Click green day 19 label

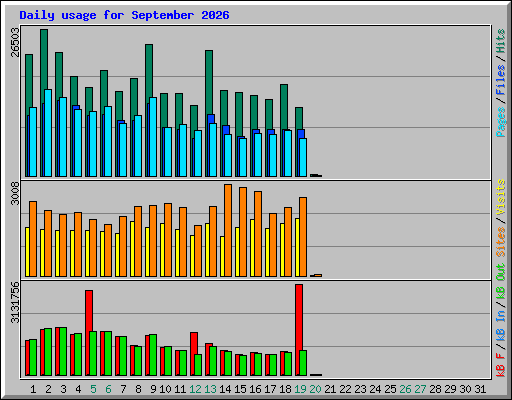point(300,389)
